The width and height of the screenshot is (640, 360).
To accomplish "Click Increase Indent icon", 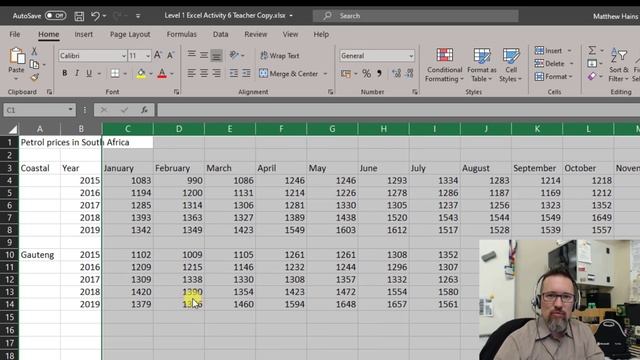I will (x=246, y=73).
